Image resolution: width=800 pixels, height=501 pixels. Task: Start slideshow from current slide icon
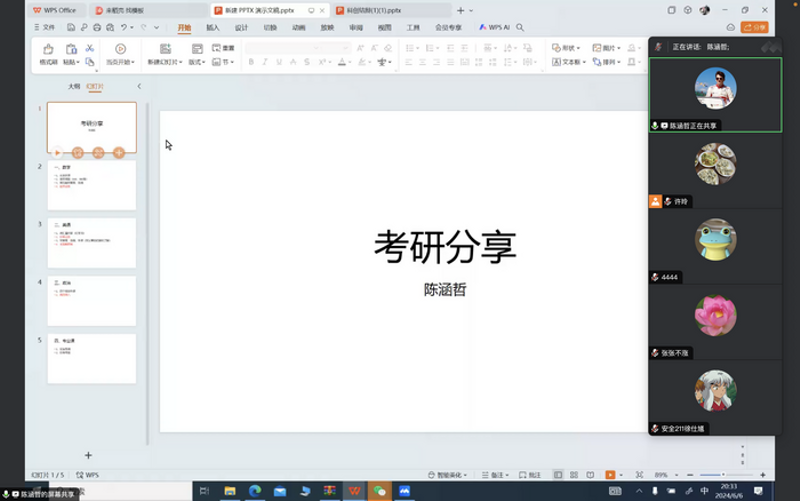coord(120,49)
